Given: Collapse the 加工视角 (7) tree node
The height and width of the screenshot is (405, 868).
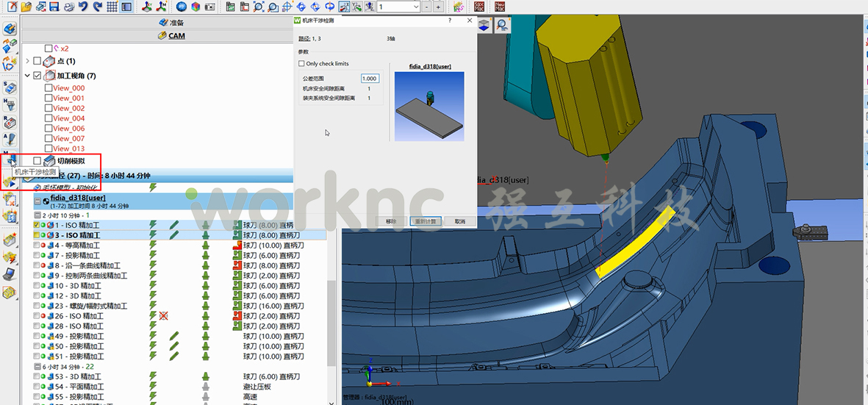Looking at the screenshot, I should point(27,75).
